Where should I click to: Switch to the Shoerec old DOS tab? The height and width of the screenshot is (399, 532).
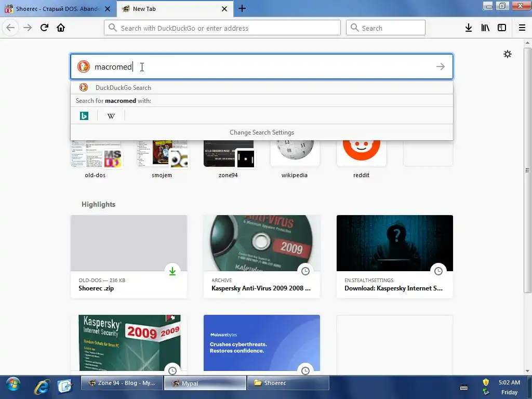pos(58,9)
